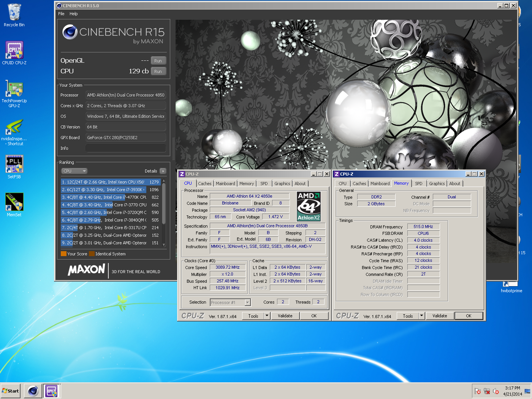Click Validate in left CPU-Z window
The height and width of the screenshot is (399, 532).
coord(285,316)
